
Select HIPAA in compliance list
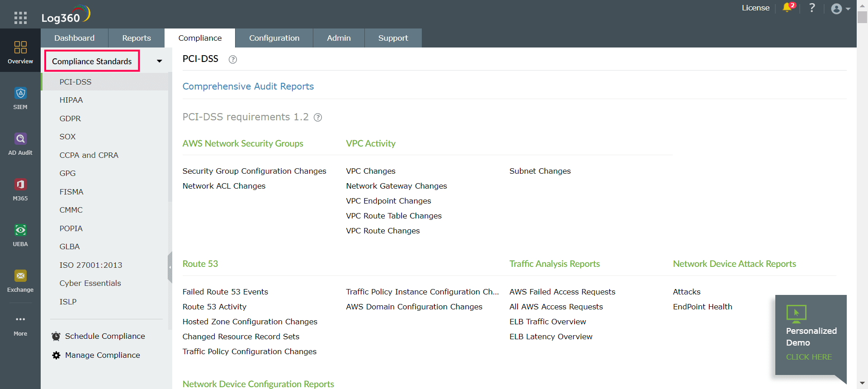click(71, 100)
